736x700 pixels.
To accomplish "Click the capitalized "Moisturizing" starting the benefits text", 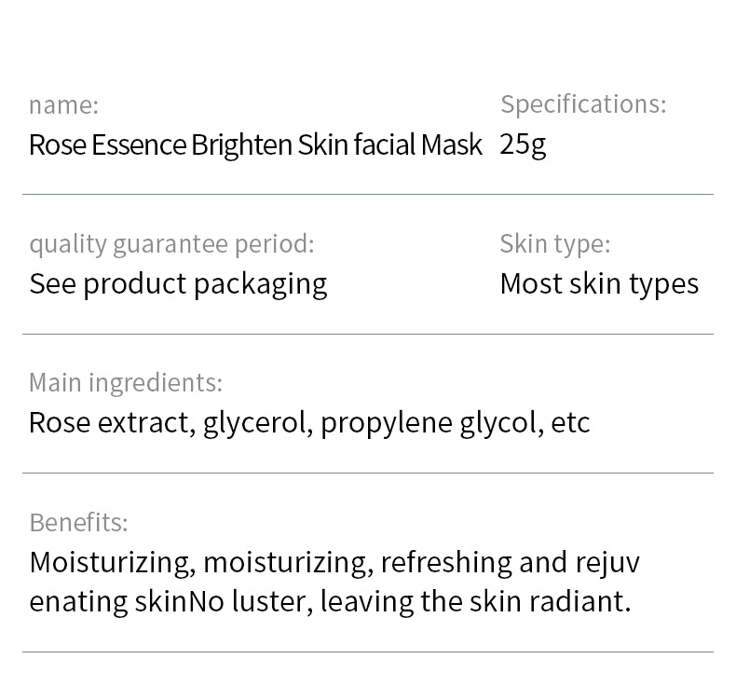I will (112, 563).
